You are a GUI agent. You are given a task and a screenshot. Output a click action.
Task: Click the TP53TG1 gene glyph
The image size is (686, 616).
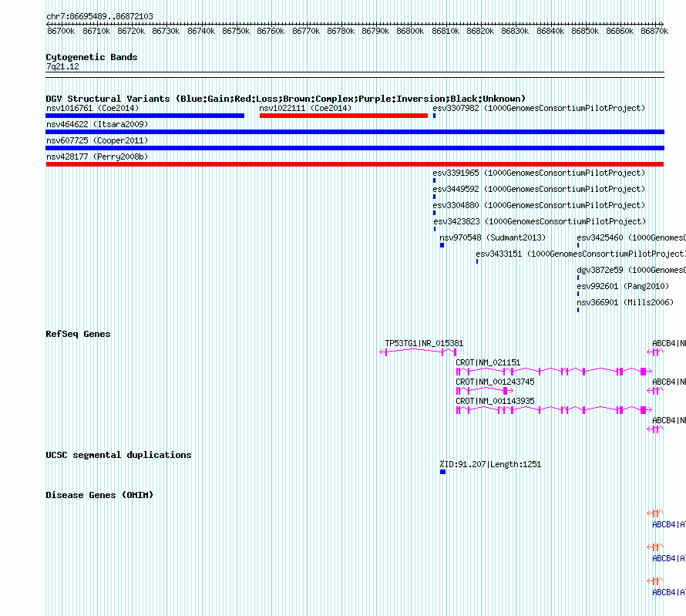(419, 352)
